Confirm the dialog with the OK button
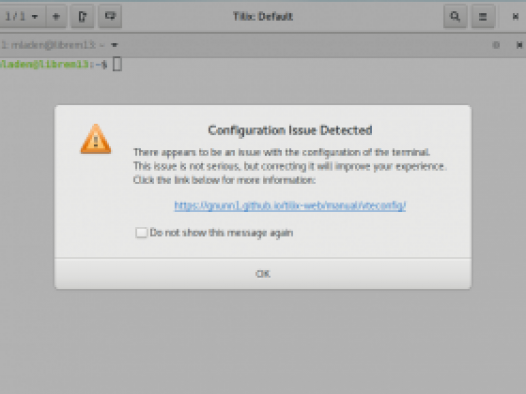The height and width of the screenshot is (394, 526). (263, 274)
